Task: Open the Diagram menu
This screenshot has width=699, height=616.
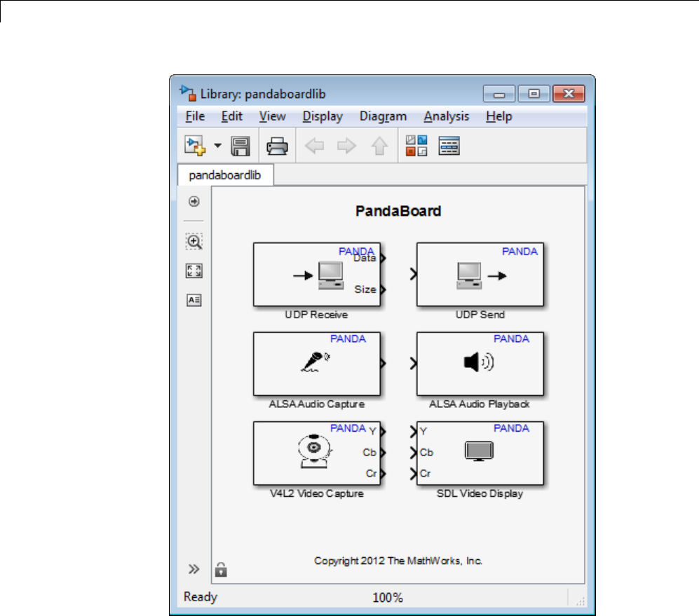Action: 383,116
